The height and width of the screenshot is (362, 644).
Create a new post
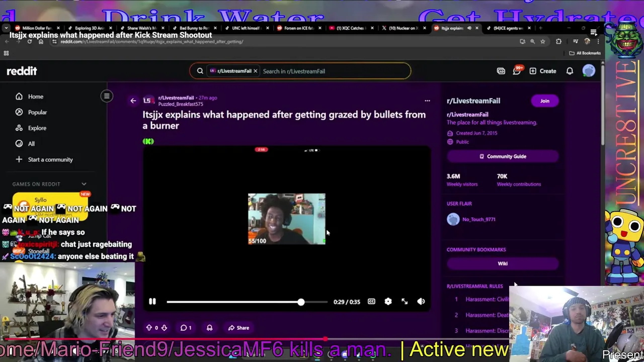tap(542, 71)
